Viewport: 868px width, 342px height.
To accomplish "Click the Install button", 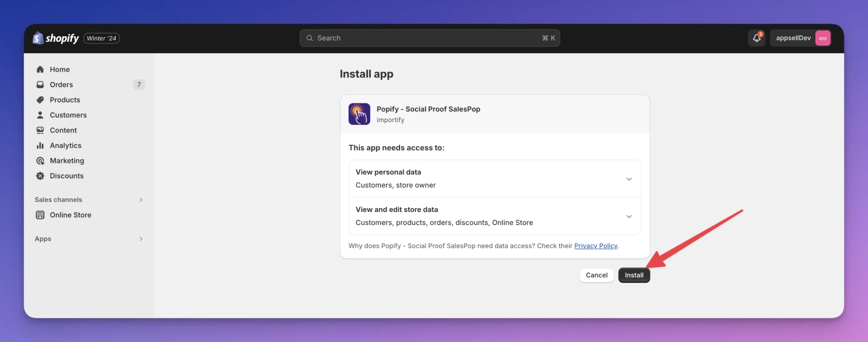I will pyautogui.click(x=634, y=275).
